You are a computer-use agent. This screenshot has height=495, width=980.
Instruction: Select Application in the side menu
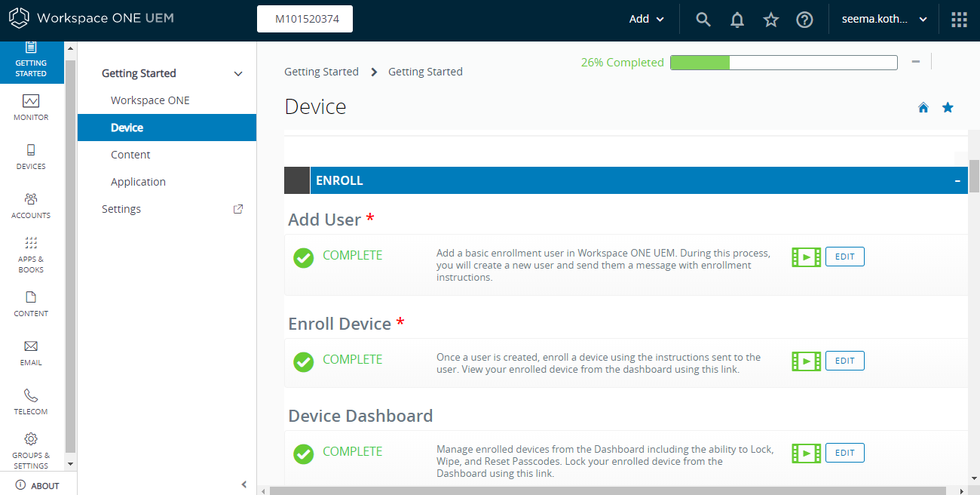(138, 182)
